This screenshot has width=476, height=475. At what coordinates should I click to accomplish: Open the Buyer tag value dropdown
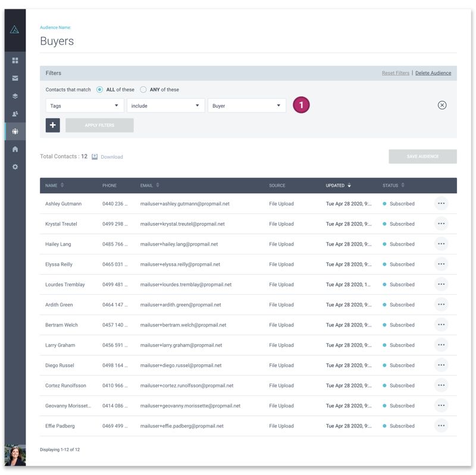tap(246, 104)
